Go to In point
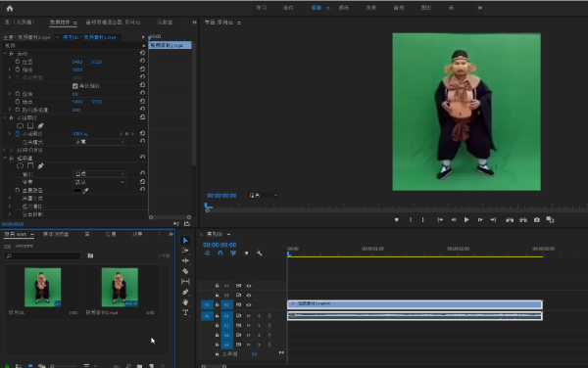The width and height of the screenshot is (588, 368). 440,220
